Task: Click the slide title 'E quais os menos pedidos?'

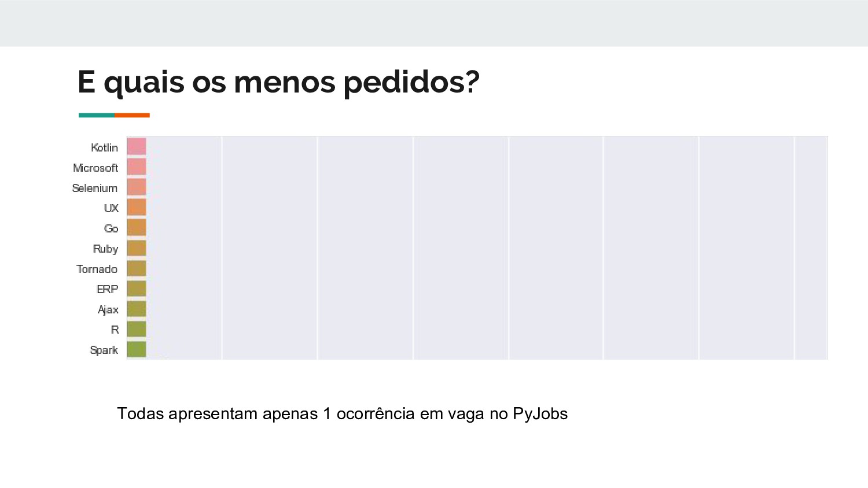Action: tap(278, 82)
